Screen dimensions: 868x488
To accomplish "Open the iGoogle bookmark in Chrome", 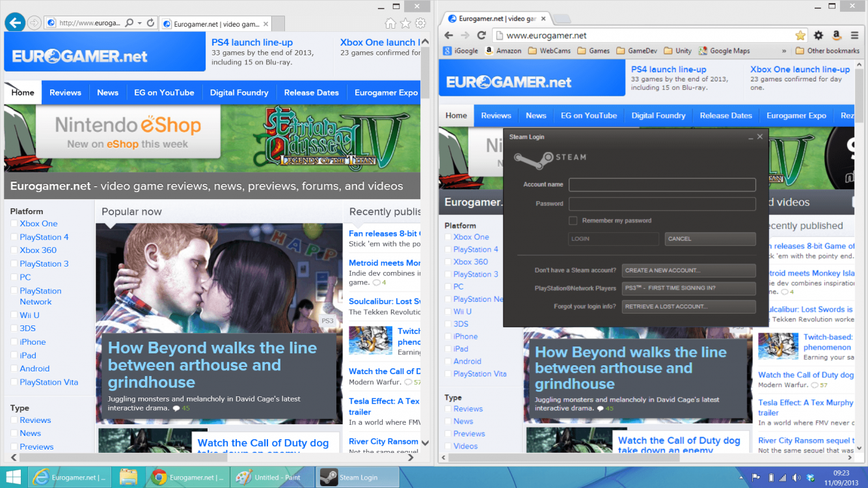I will (x=461, y=51).
